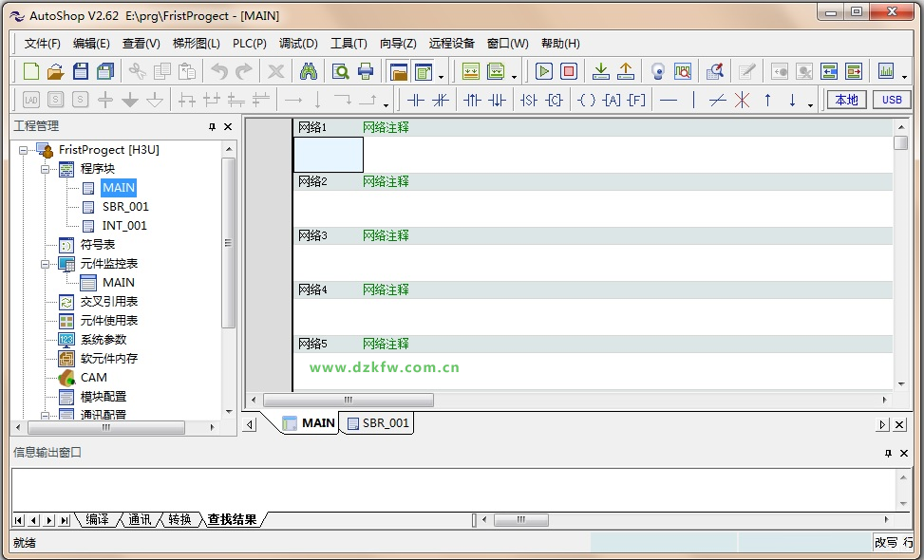This screenshot has height=560, width=924.
Task: Insert a normally open contact
Action: click(x=416, y=100)
